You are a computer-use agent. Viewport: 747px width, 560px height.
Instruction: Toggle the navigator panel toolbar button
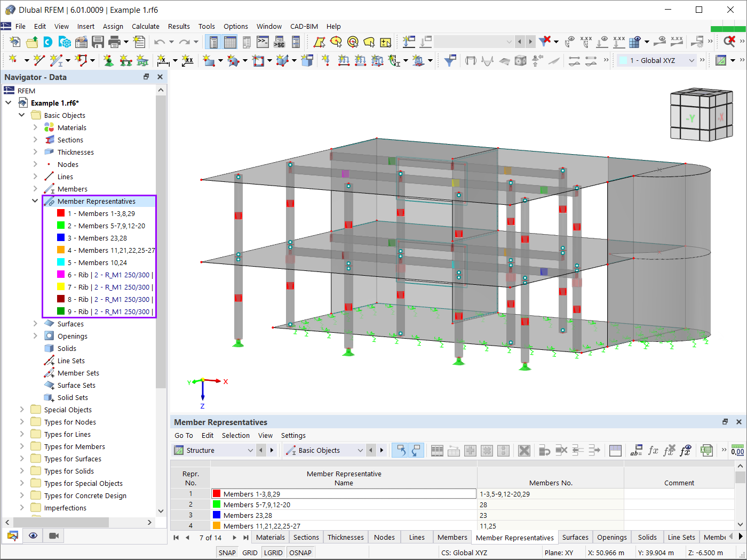(213, 42)
